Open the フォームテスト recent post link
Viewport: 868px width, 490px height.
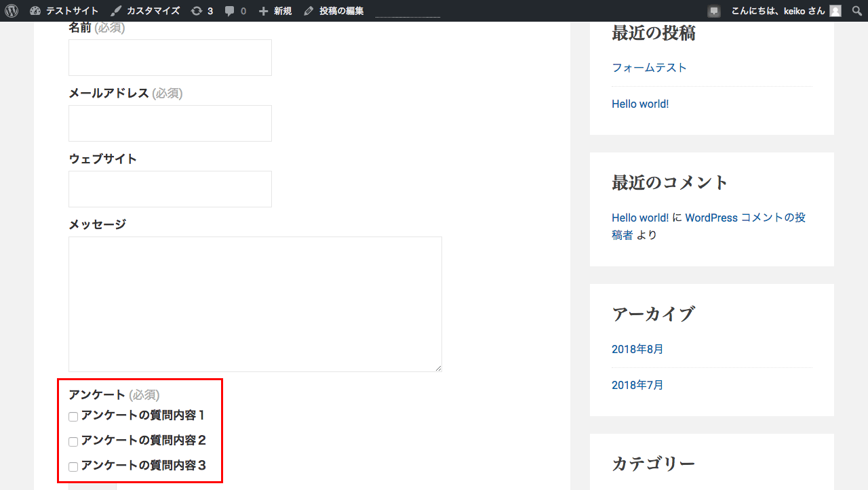coord(649,68)
